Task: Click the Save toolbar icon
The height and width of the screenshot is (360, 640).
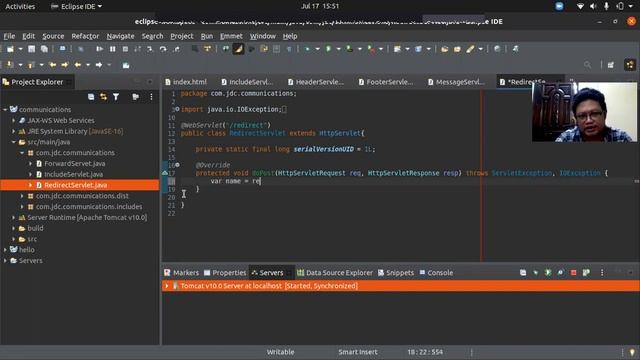Action: pyautogui.click(x=31, y=49)
